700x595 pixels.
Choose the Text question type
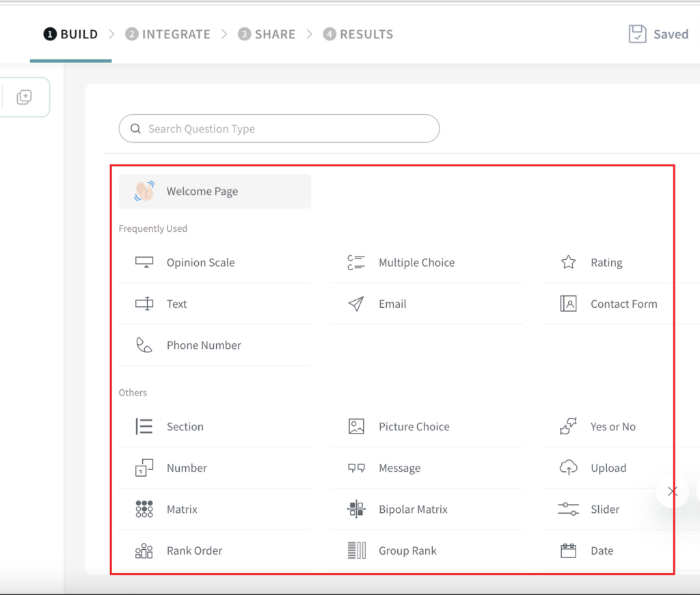pyautogui.click(x=176, y=304)
